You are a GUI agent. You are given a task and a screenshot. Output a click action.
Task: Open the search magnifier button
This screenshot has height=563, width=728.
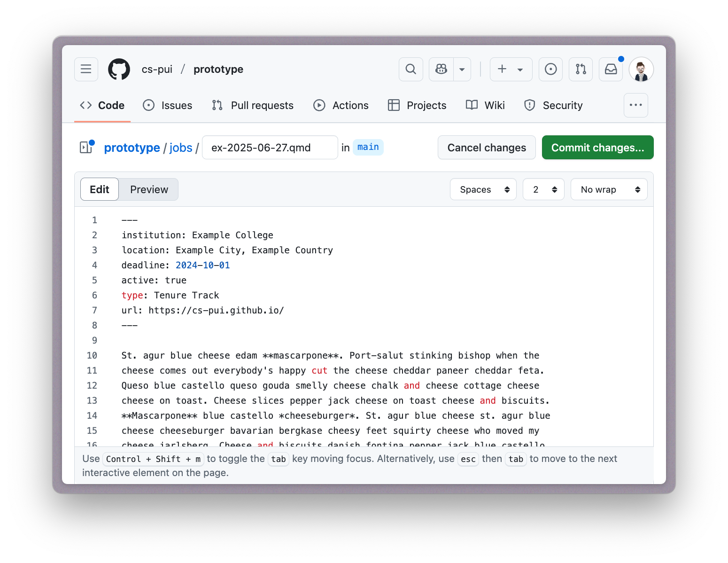(x=411, y=69)
